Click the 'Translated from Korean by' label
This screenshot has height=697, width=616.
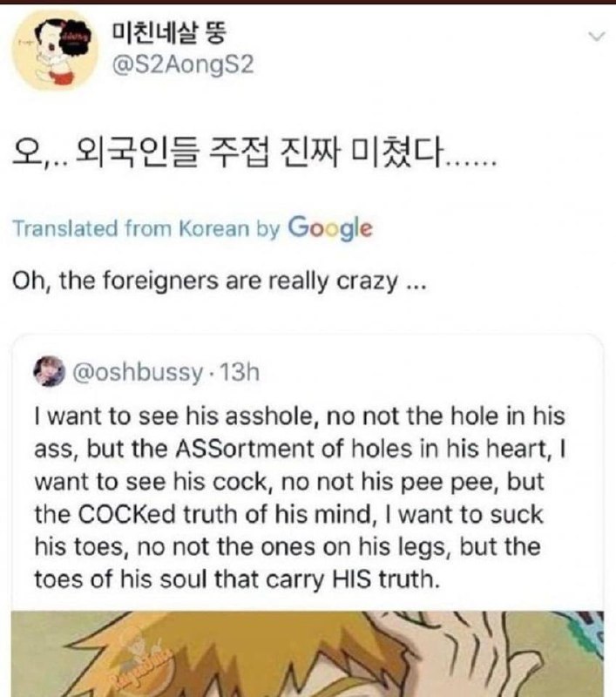(x=146, y=228)
